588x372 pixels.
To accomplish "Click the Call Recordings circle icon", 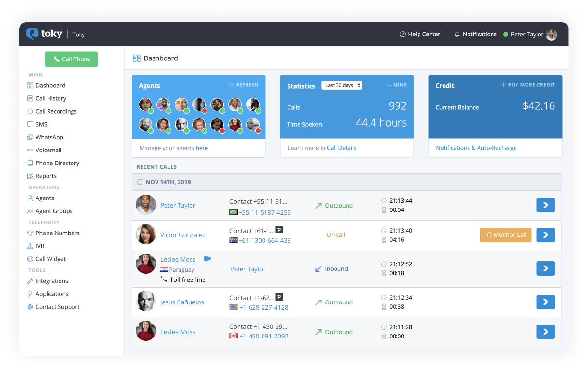I will 30,111.
